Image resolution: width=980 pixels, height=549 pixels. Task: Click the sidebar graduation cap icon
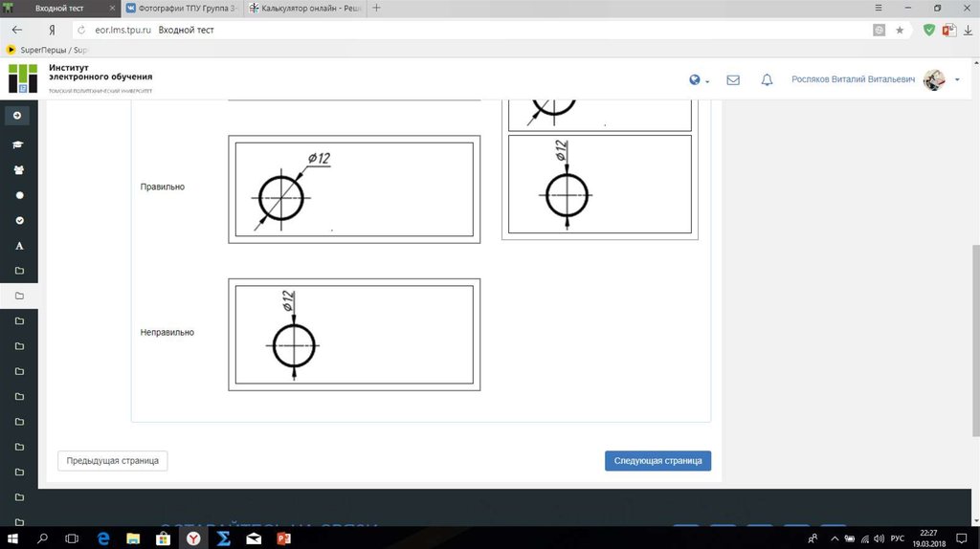pos(18,144)
